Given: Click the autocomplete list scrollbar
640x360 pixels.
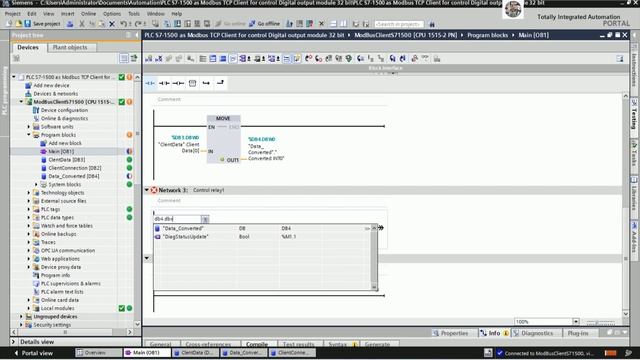Looking at the screenshot, I should (374, 258).
